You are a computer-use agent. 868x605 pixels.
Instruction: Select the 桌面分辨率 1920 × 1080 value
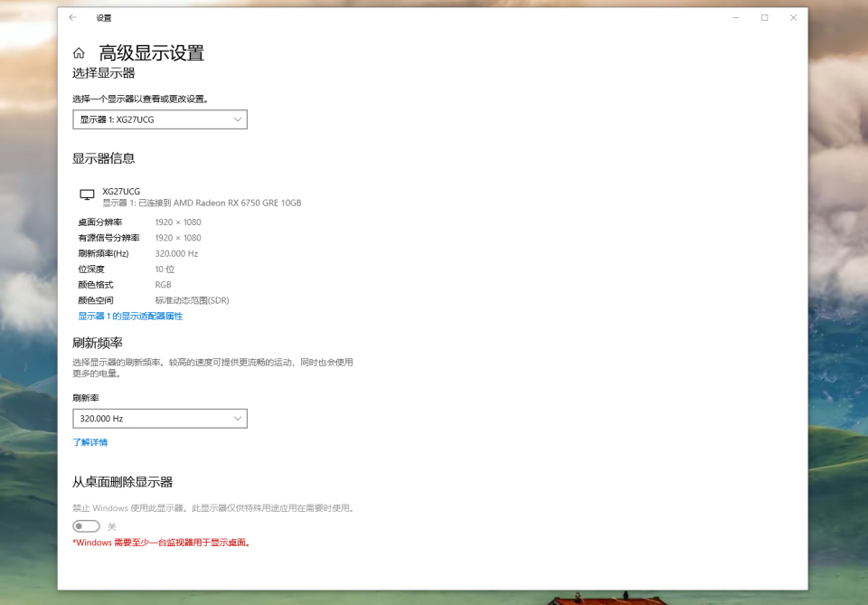tap(178, 222)
